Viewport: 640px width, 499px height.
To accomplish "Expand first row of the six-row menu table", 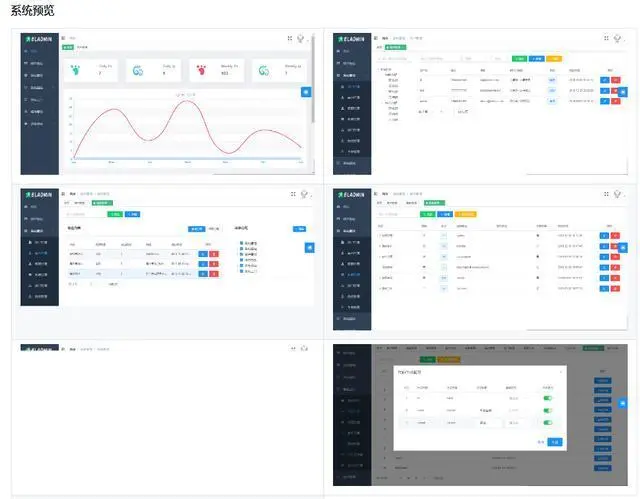I will coord(380,235).
